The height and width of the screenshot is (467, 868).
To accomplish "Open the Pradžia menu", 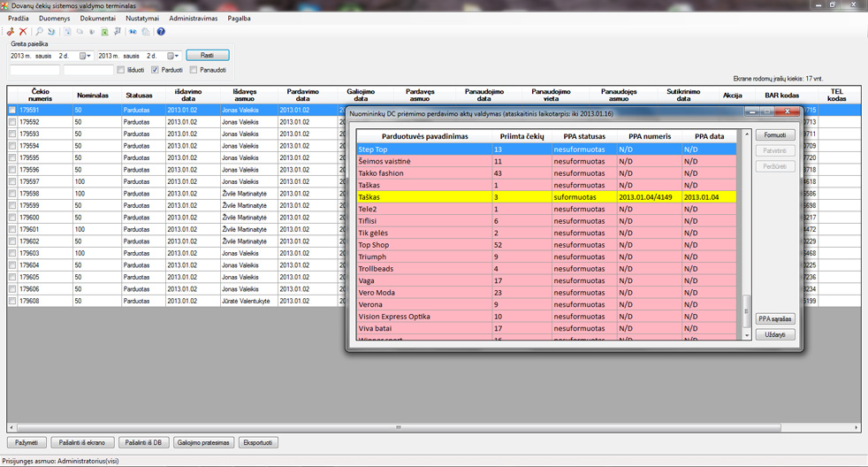I will pyautogui.click(x=19, y=19).
